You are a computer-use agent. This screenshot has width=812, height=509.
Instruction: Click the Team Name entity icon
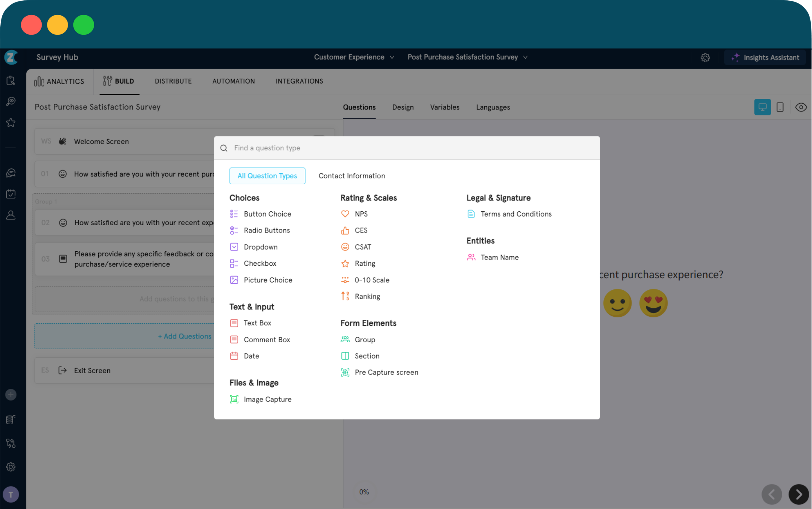pos(471,257)
